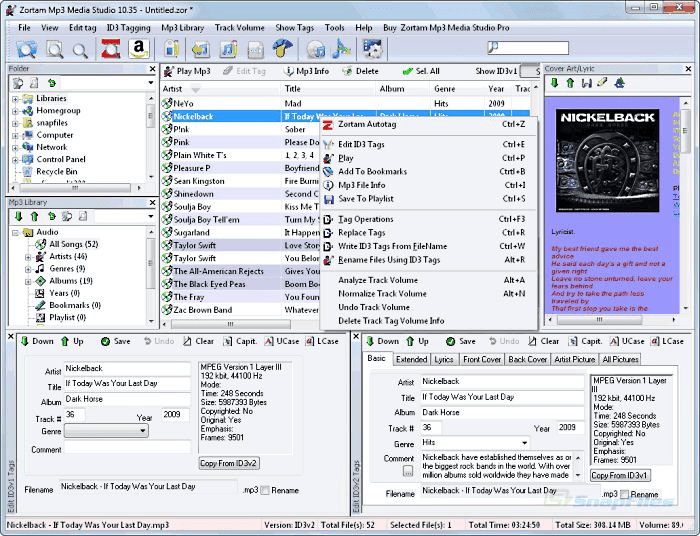
Task: Click the comment browse button in ID3v2 editor
Action: (408, 471)
